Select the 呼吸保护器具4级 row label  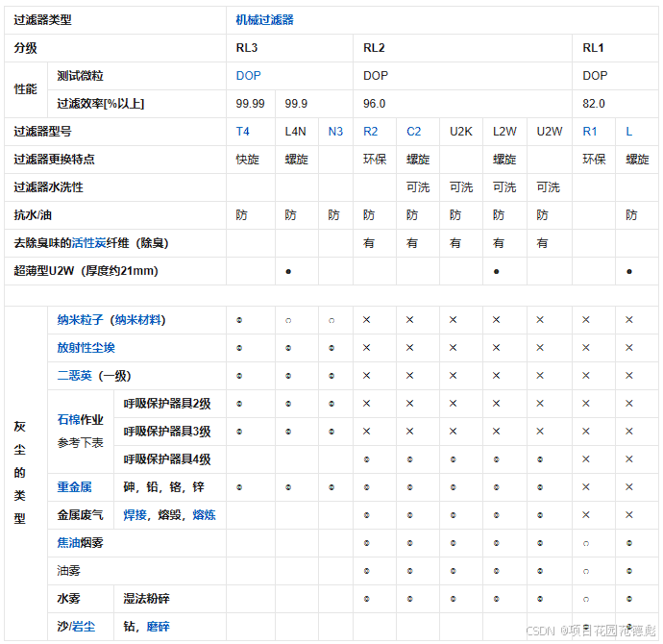click(x=167, y=459)
